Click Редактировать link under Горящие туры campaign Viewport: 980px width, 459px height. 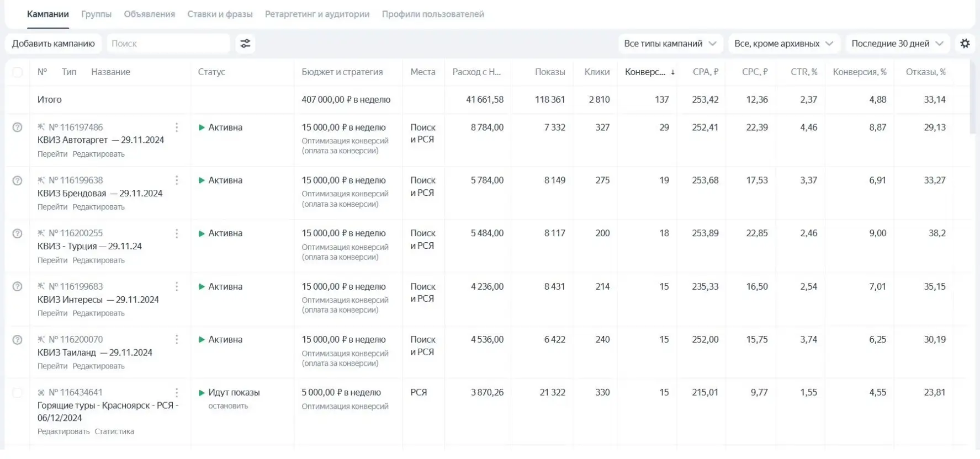[x=63, y=431]
